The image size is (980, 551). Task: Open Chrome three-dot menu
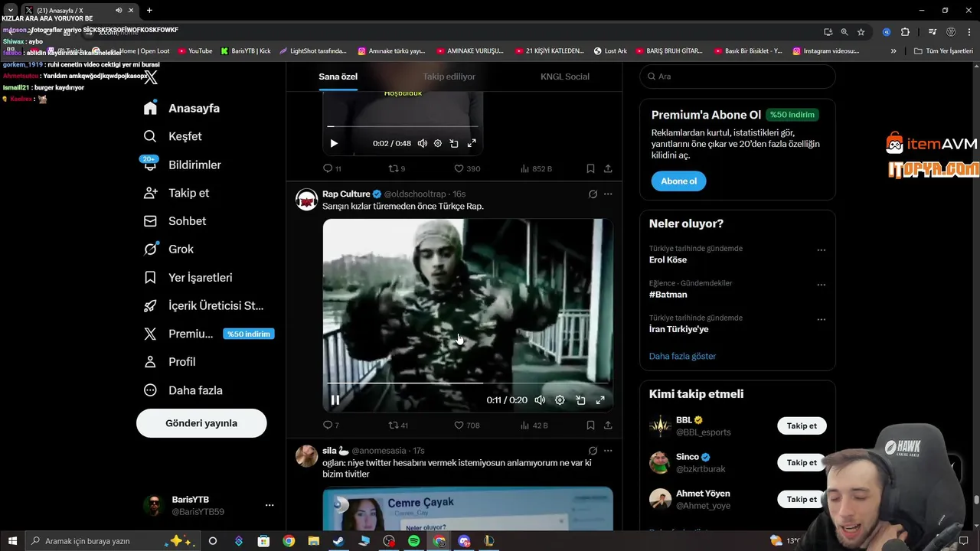tap(970, 32)
